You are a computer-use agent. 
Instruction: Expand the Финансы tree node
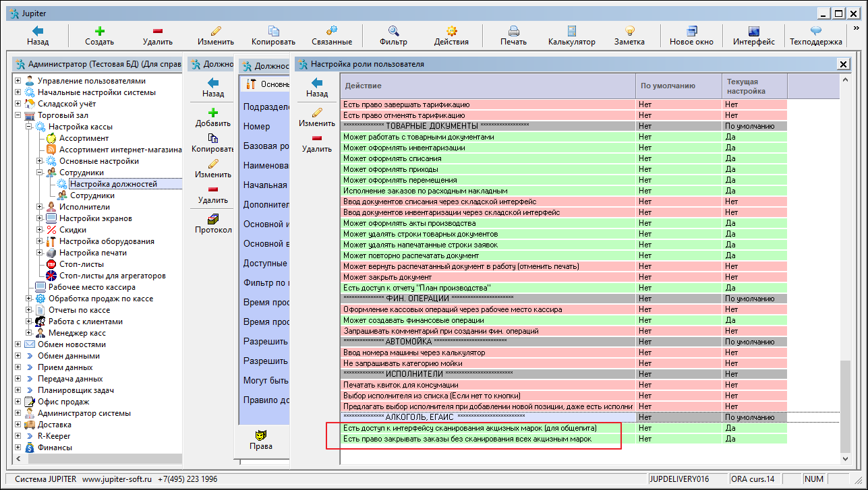[x=18, y=448]
